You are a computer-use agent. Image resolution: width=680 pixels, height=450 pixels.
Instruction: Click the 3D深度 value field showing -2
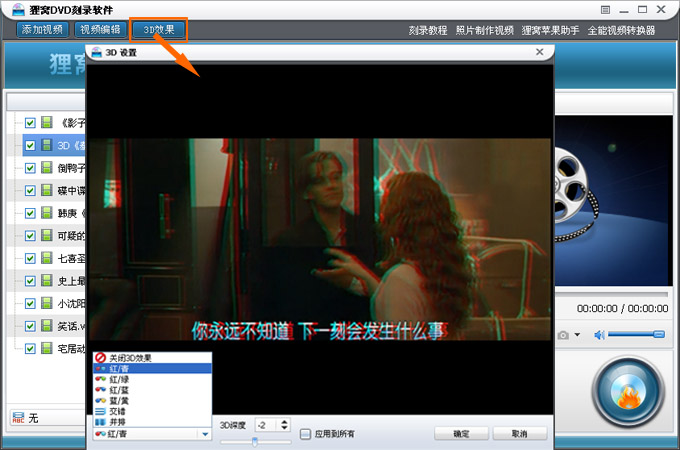267,425
